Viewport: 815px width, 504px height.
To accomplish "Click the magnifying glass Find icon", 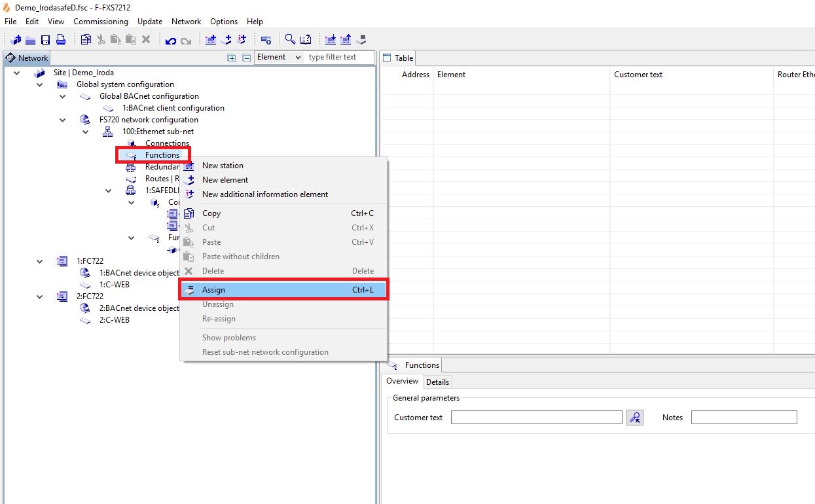I will pyautogui.click(x=290, y=40).
